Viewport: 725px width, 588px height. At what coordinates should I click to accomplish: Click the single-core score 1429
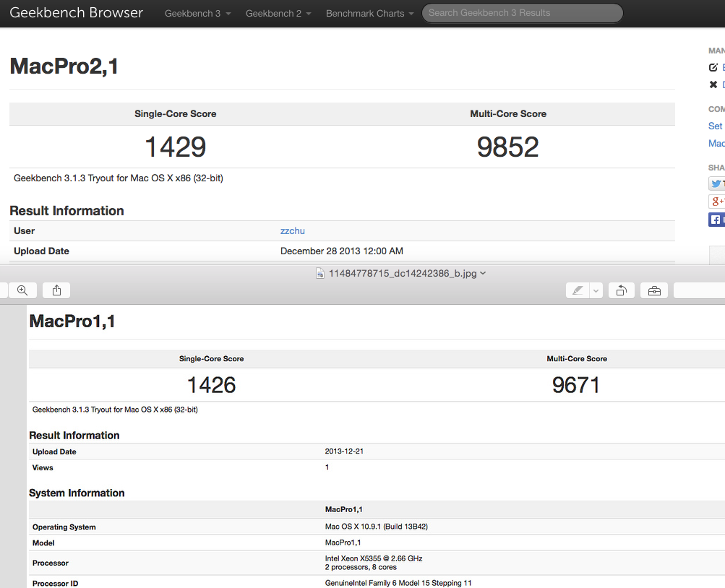click(175, 147)
